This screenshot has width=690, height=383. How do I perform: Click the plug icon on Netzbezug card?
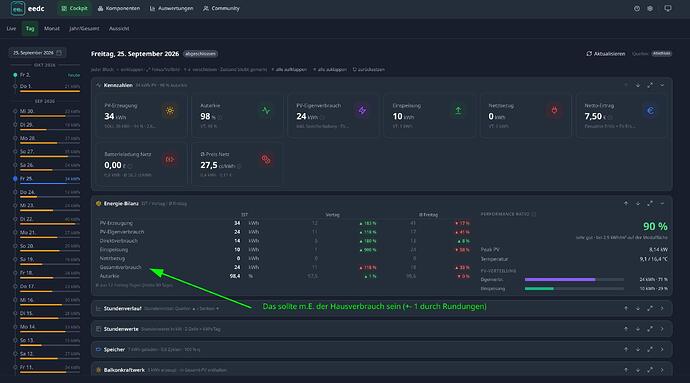pyautogui.click(x=554, y=110)
